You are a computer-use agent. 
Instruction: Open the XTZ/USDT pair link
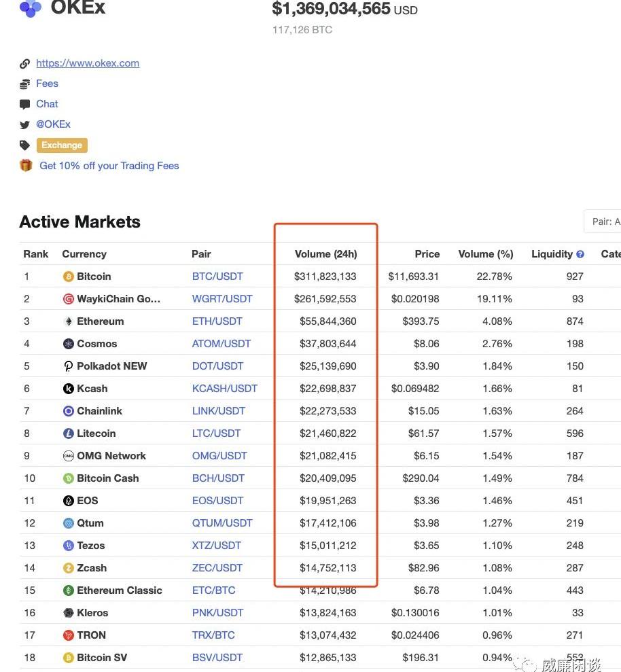[217, 546]
